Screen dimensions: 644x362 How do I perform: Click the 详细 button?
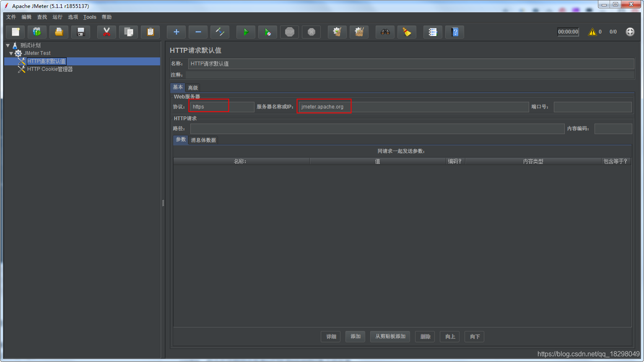pyautogui.click(x=331, y=336)
